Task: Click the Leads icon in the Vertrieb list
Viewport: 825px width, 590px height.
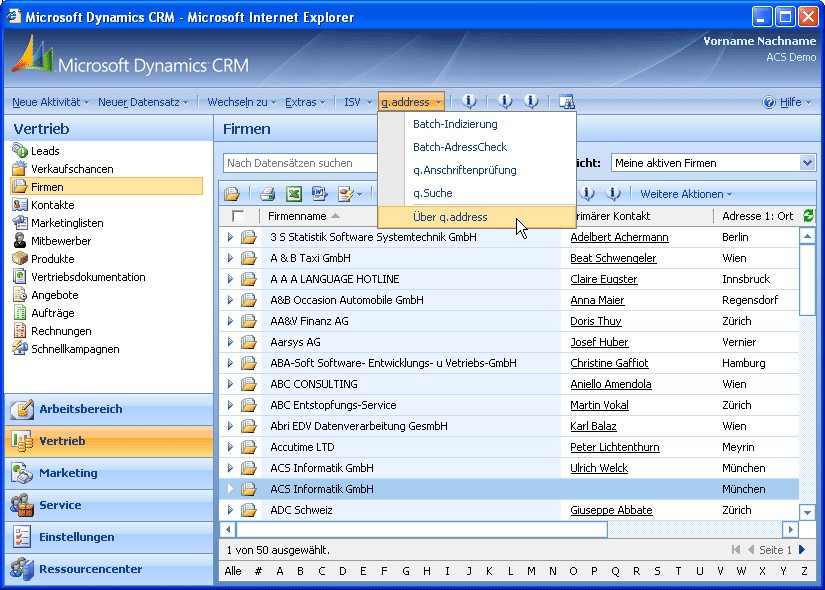Action: [20, 151]
